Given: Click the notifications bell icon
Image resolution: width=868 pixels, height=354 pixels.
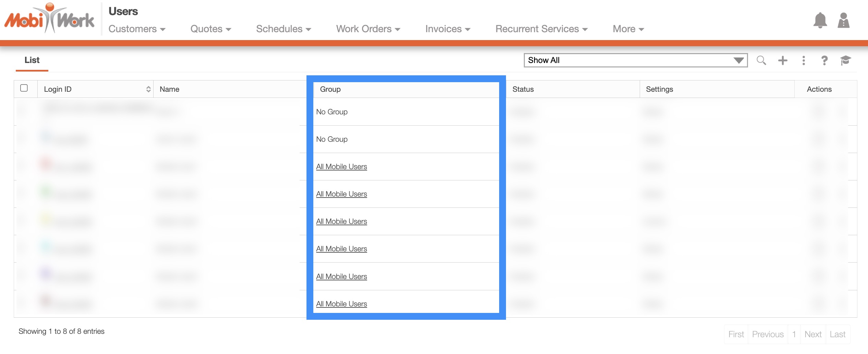Looking at the screenshot, I should point(820,21).
